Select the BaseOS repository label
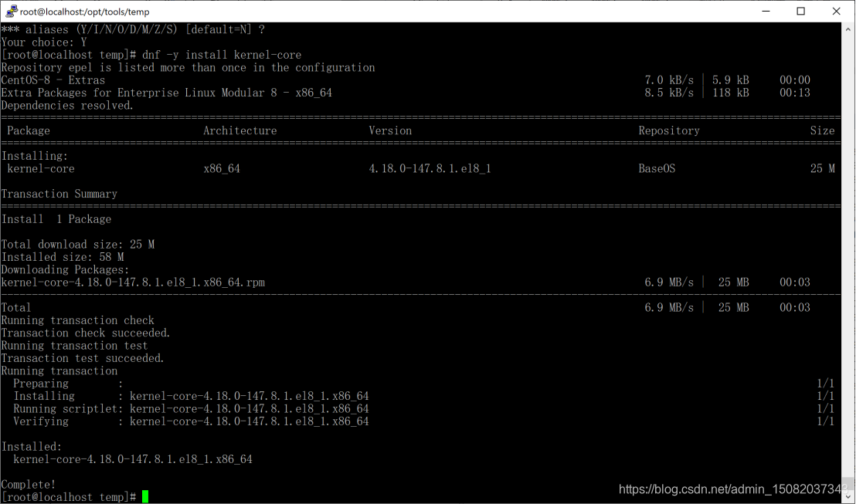Viewport: 856px width, 504px height. pos(656,168)
